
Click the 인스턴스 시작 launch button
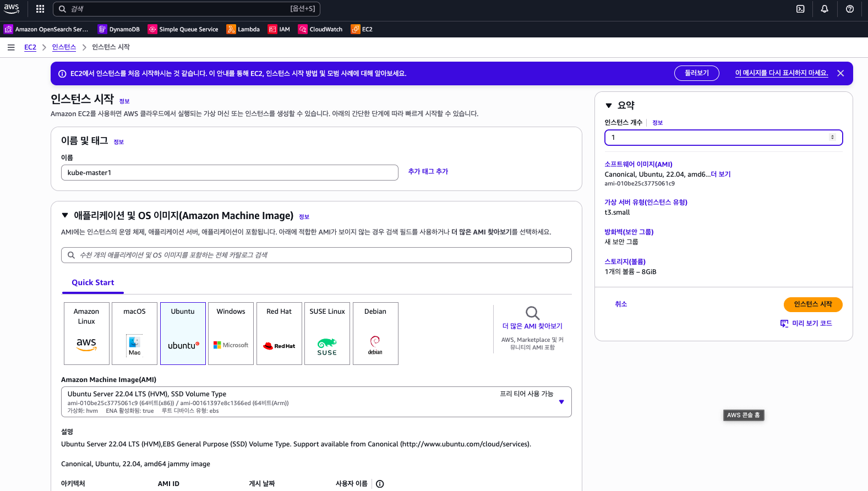tap(813, 304)
